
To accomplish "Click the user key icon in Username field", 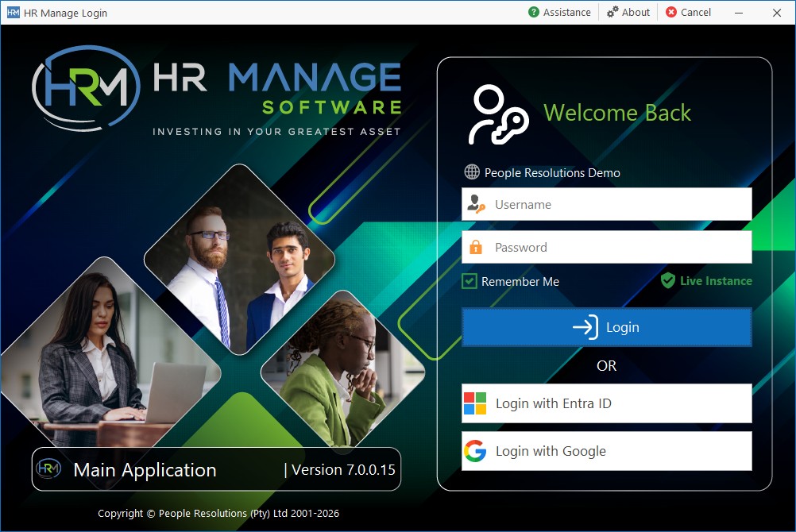I will 476,204.
